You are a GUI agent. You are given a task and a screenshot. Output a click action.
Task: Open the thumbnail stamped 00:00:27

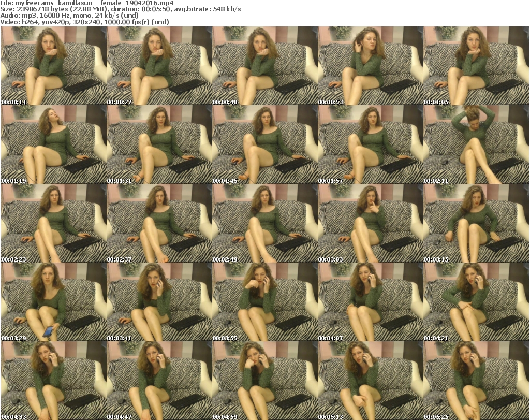(159, 66)
